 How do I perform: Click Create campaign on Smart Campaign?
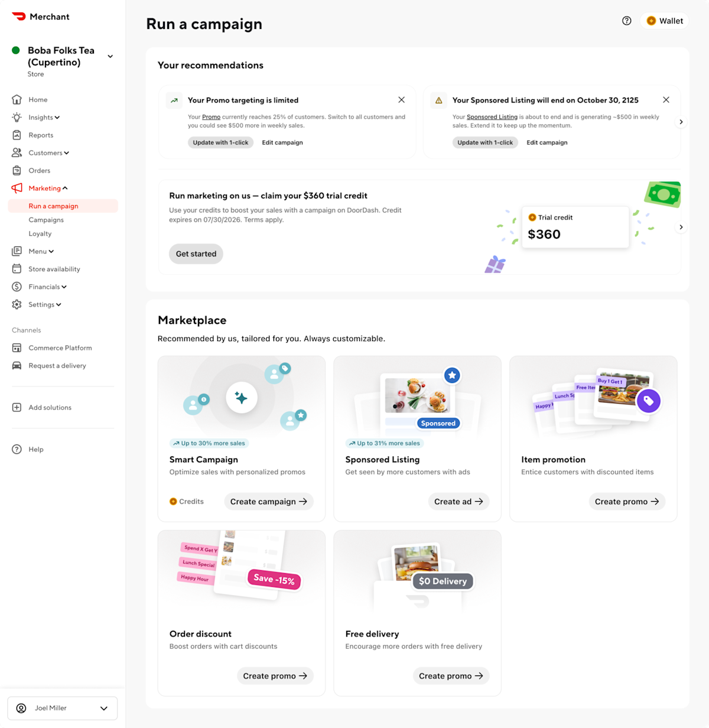tap(269, 501)
